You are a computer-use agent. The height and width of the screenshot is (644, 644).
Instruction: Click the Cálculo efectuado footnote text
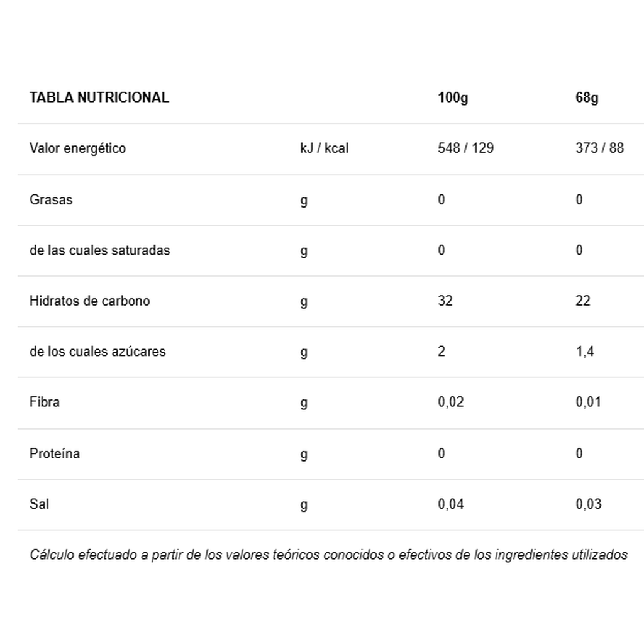328,555
